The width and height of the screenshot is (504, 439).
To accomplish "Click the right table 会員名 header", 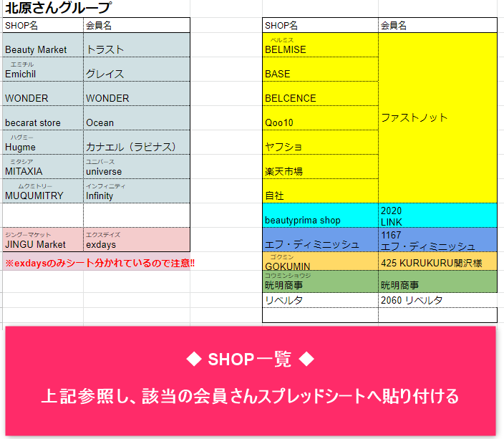I will pyautogui.click(x=438, y=25).
